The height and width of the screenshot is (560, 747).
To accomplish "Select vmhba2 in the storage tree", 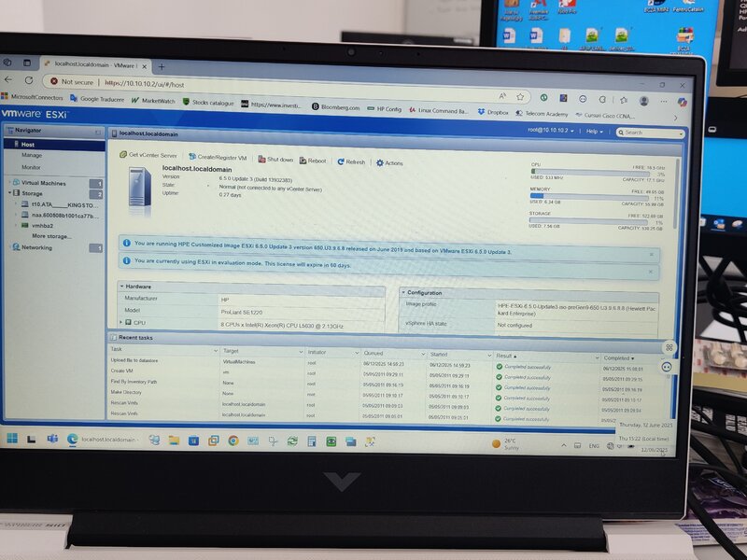I will (42, 225).
